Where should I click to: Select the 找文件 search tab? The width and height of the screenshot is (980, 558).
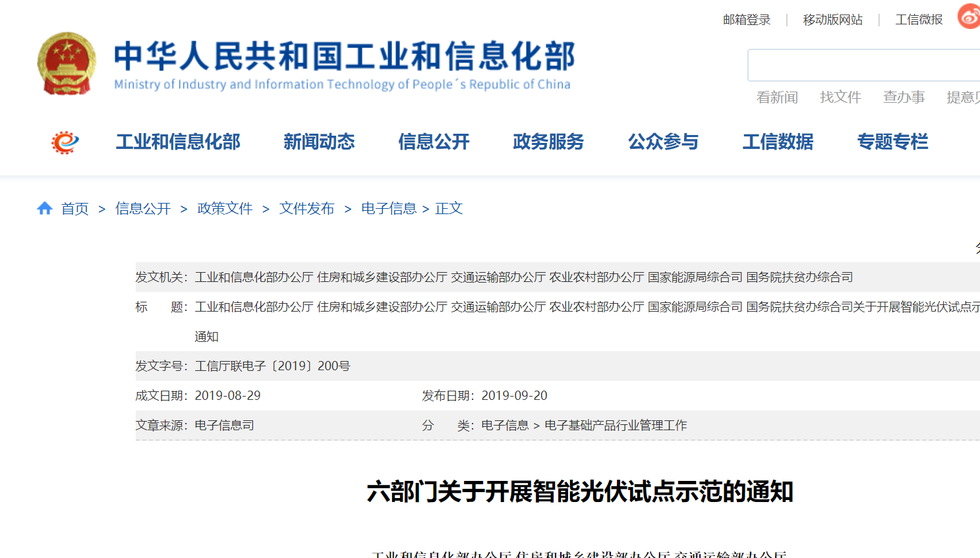[x=840, y=98]
